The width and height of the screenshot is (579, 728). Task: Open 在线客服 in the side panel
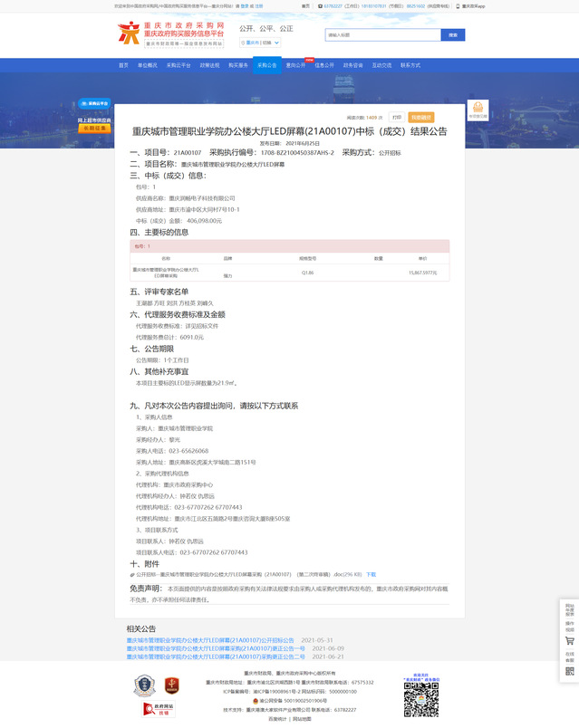[570, 657]
